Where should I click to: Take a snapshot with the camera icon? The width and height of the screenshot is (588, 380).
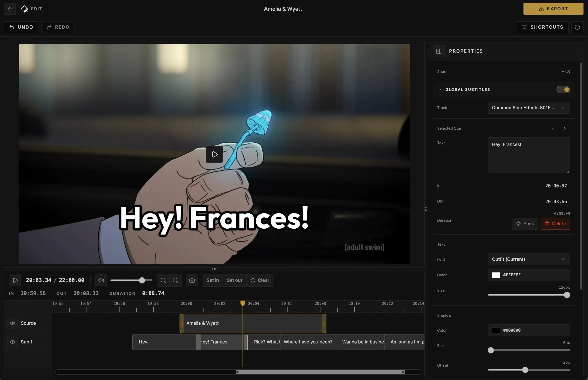tap(192, 280)
